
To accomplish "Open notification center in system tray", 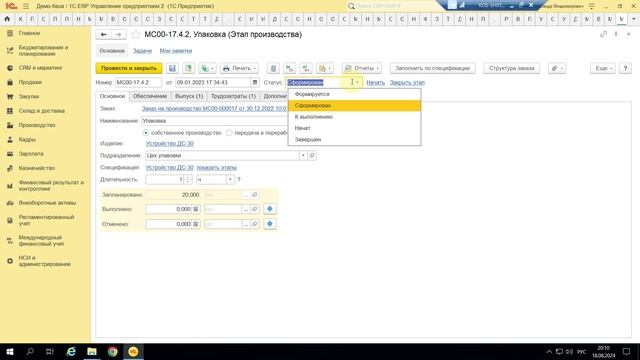I will click(x=627, y=351).
